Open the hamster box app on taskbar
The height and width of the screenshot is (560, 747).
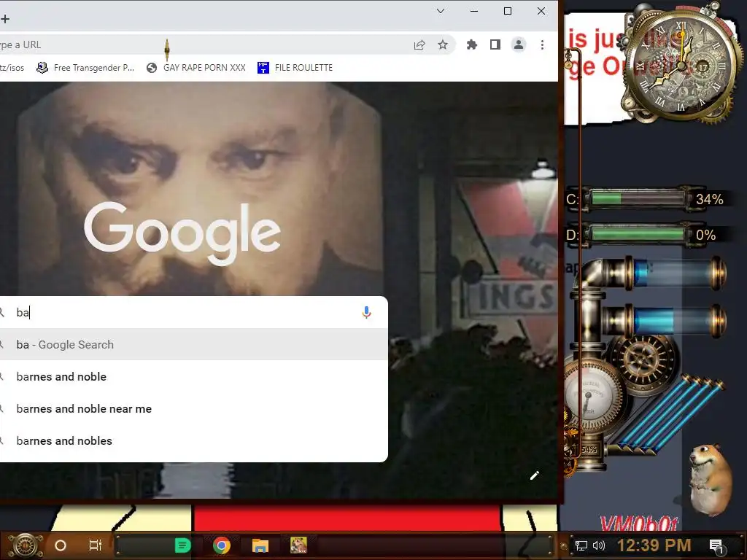(x=298, y=545)
